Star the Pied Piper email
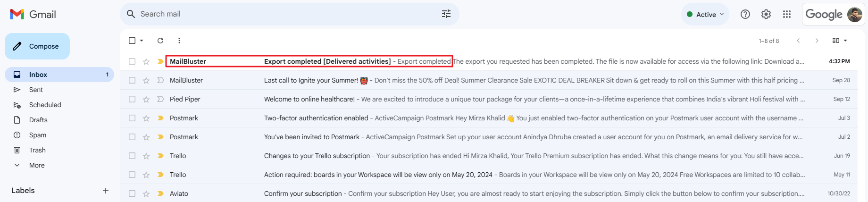The image size is (868, 202). 146,99
